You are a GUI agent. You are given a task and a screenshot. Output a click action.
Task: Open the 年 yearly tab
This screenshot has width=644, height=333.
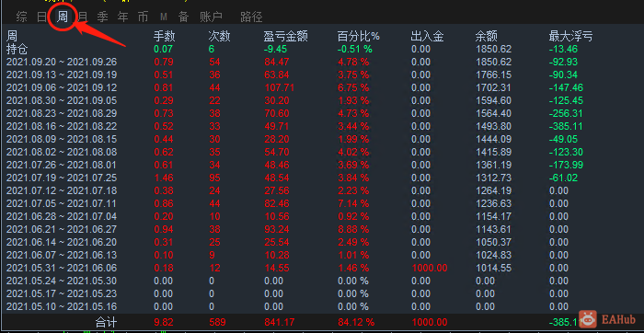click(122, 17)
